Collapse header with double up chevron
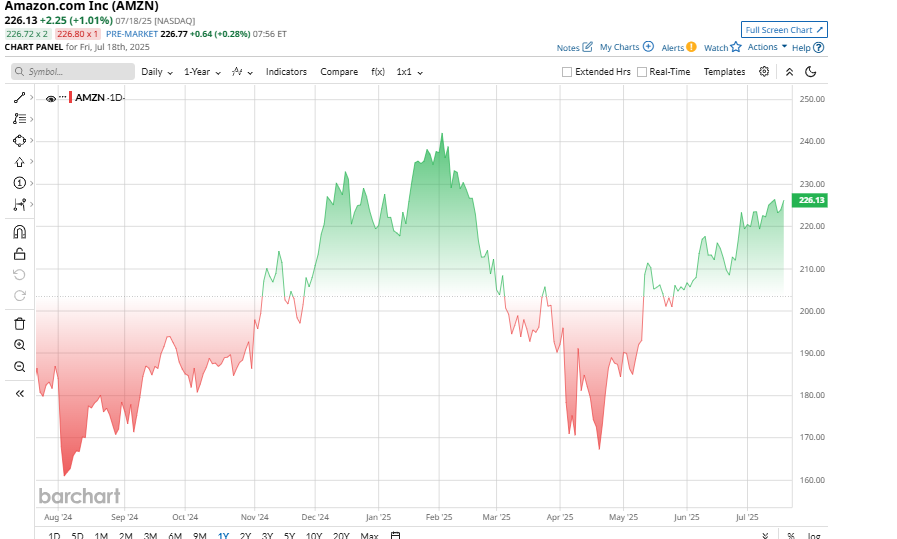Screen dimensions: 897x539 coord(789,72)
